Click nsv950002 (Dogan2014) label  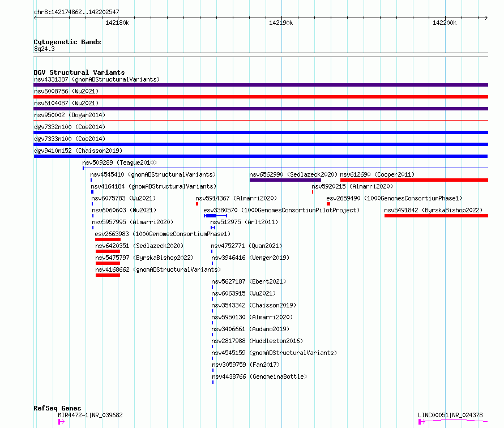70,115
